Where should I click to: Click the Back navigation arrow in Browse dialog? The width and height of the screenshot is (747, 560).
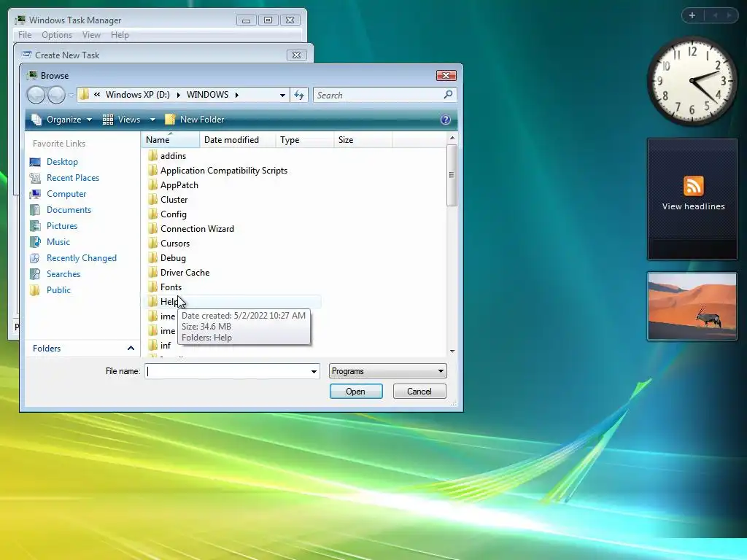click(36, 95)
